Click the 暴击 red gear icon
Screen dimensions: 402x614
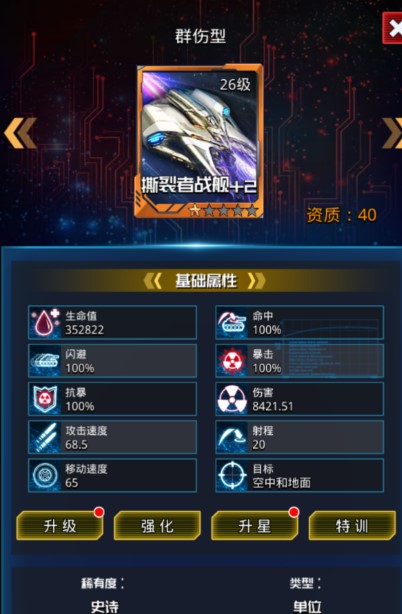(232, 361)
